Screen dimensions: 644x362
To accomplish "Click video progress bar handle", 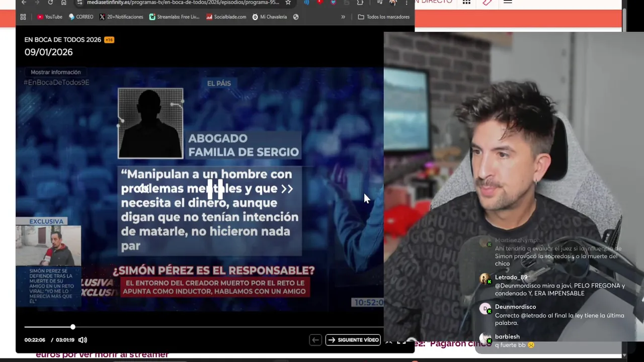I will [x=73, y=327].
